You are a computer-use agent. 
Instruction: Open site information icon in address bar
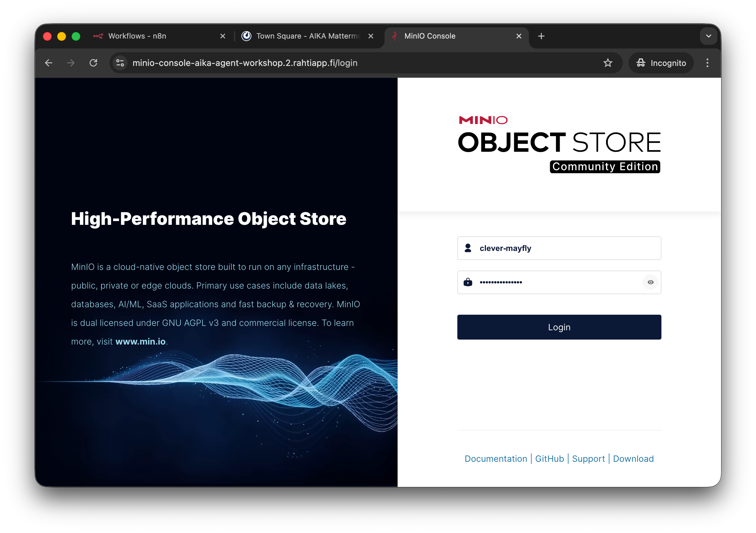(120, 63)
